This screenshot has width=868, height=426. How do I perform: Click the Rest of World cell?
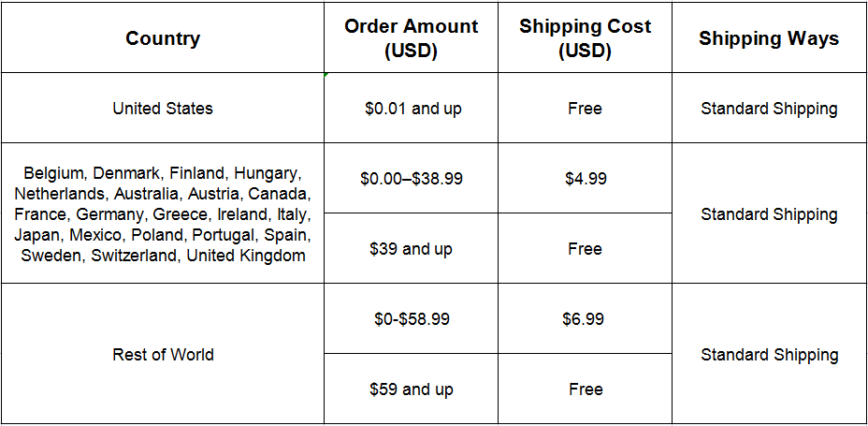pyautogui.click(x=163, y=355)
